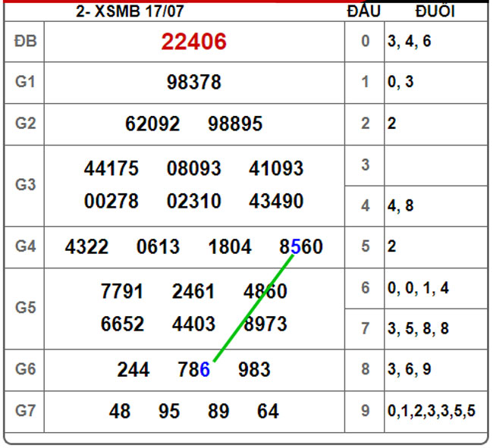The width and height of the screenshot is (493, 448).
Task: Select G5 number 7791
Action: point(121,291)
